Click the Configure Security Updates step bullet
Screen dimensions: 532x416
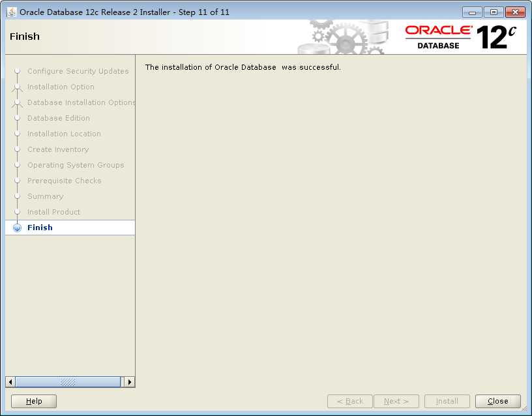tap(18, 71)
